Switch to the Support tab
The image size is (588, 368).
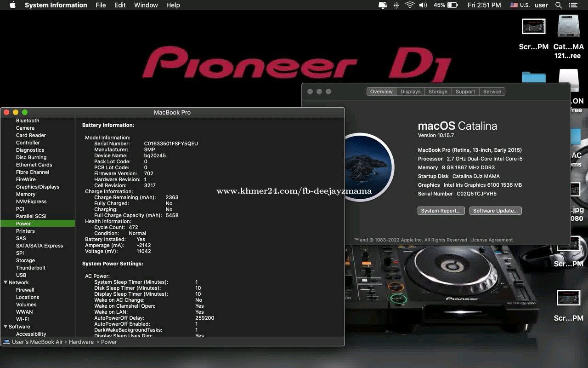tap(465, 92)
